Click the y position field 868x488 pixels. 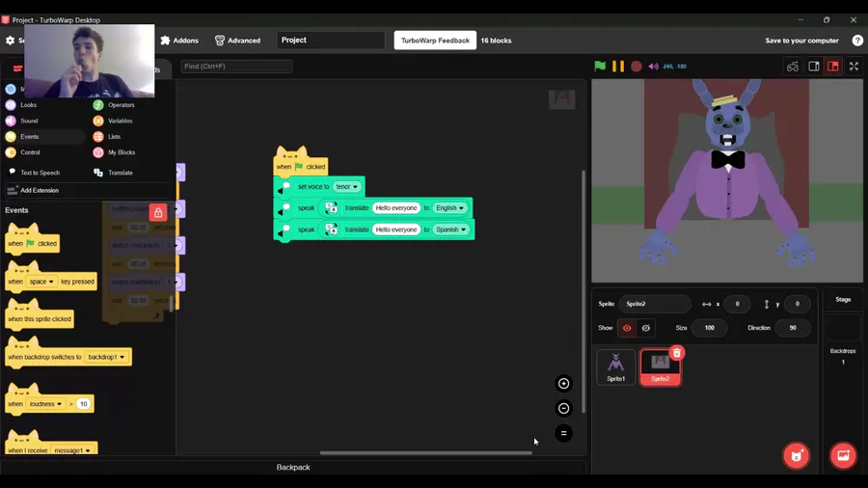tap(798, 304)
